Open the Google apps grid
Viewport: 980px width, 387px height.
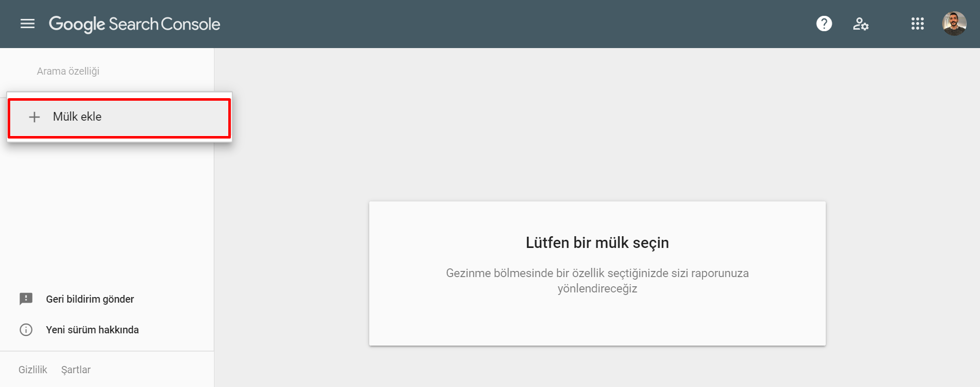click(917, 24)
